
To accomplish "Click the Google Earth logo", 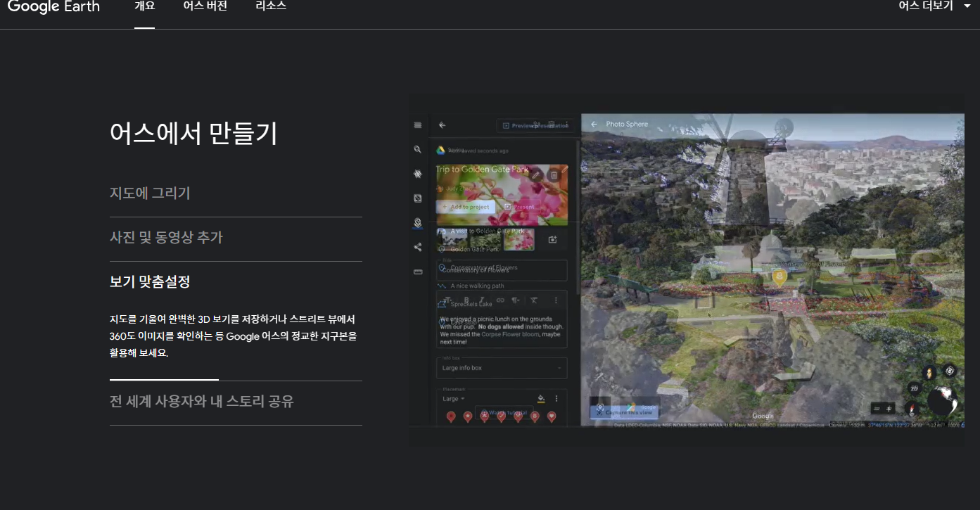I will point(53,6).
